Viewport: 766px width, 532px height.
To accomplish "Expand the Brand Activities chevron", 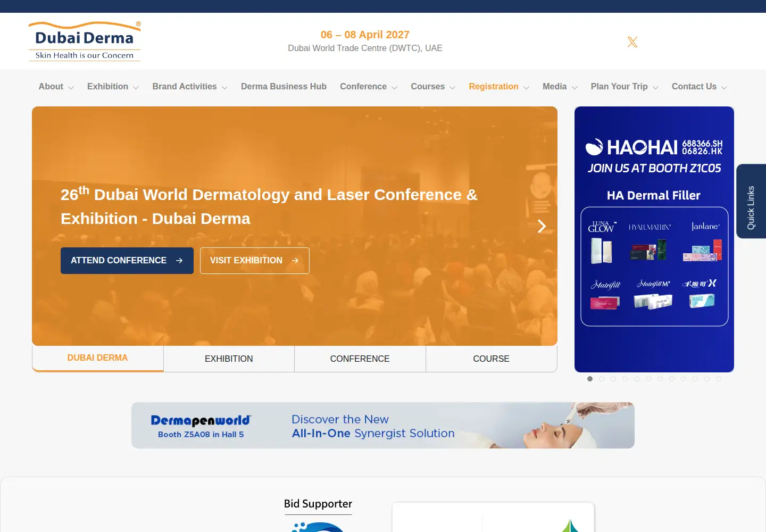I will click(224, 88).
